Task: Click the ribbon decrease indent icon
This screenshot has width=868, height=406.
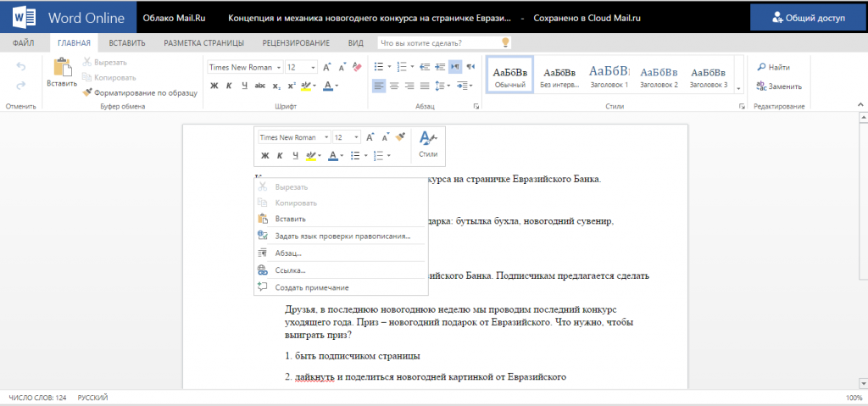Action: [426, 66]
